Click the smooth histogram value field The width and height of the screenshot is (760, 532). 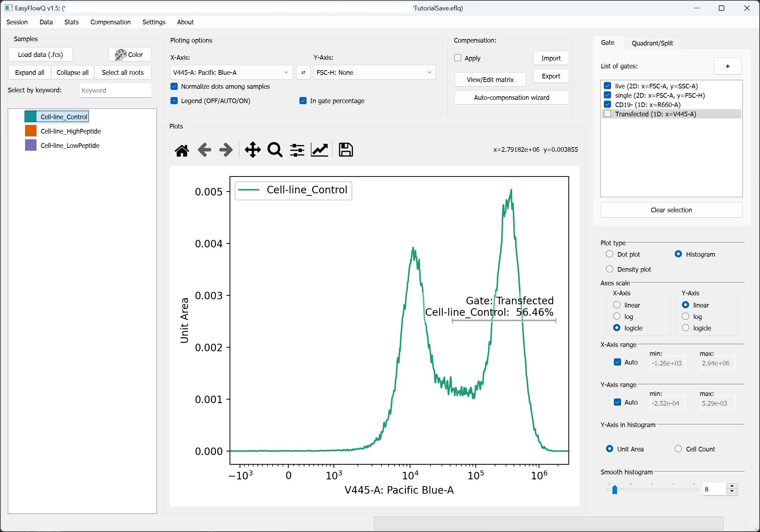click(x=715, y=489)
